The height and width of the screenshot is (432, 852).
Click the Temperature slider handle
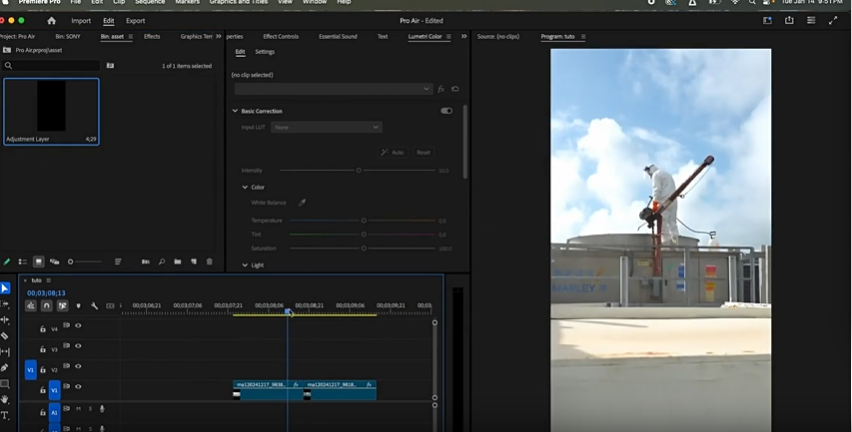point(363,220)
